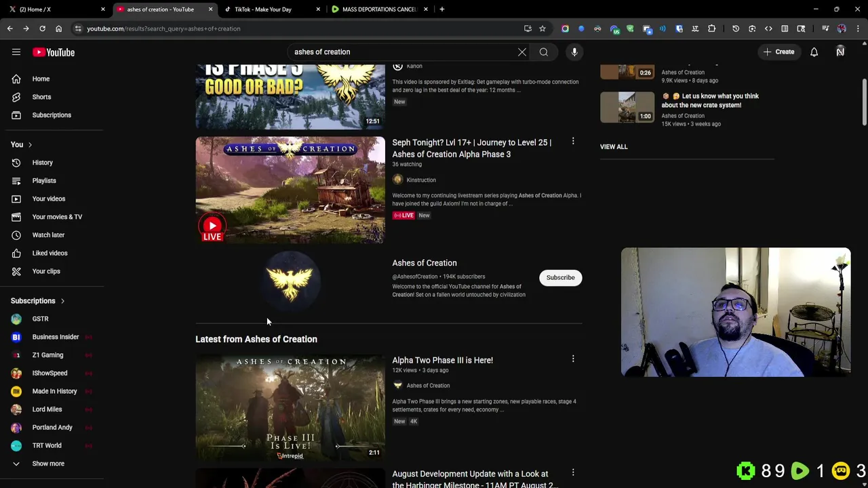Start voice search with the microphone
This screenshot has width=868, height=488.
click(574, 52)
